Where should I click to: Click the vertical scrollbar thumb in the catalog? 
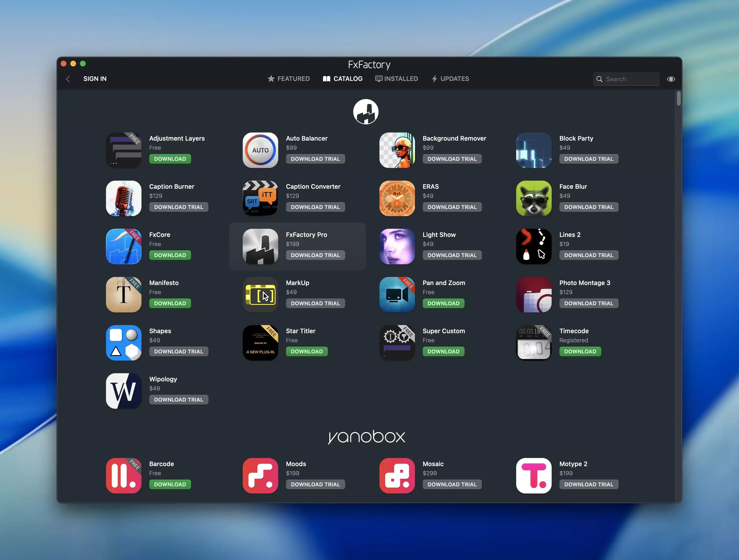point(679,98)
